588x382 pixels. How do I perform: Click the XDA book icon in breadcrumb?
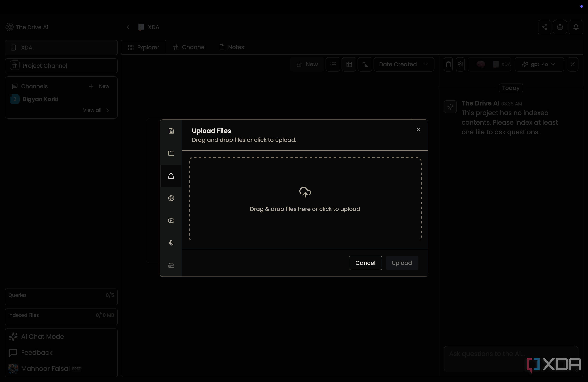tap(141, 27)
